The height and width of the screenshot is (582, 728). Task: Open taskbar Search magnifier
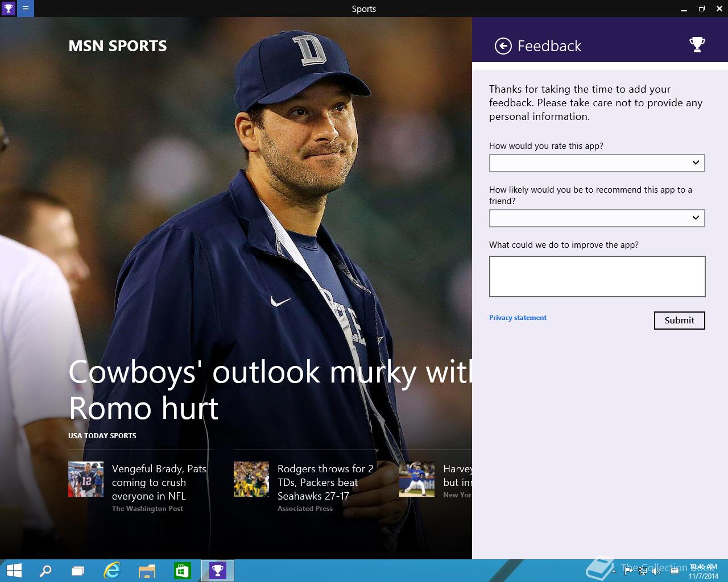(x=45, y=571)
